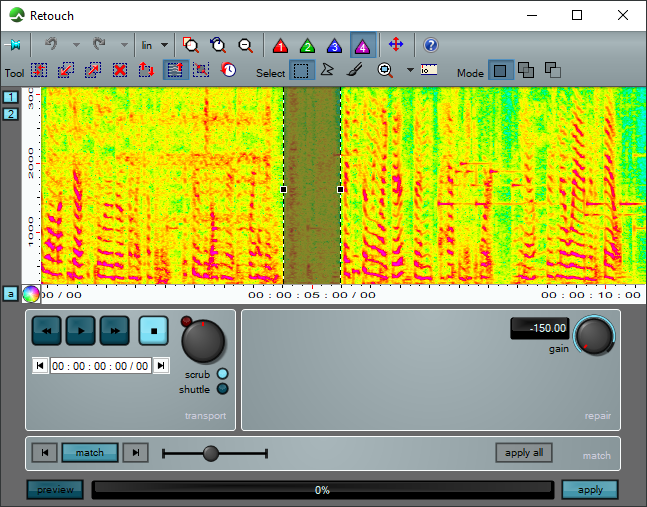Click the redo arrow icon
Image resolution: width=647 pixels, height=507 pixels.
(x=99, y=44)
